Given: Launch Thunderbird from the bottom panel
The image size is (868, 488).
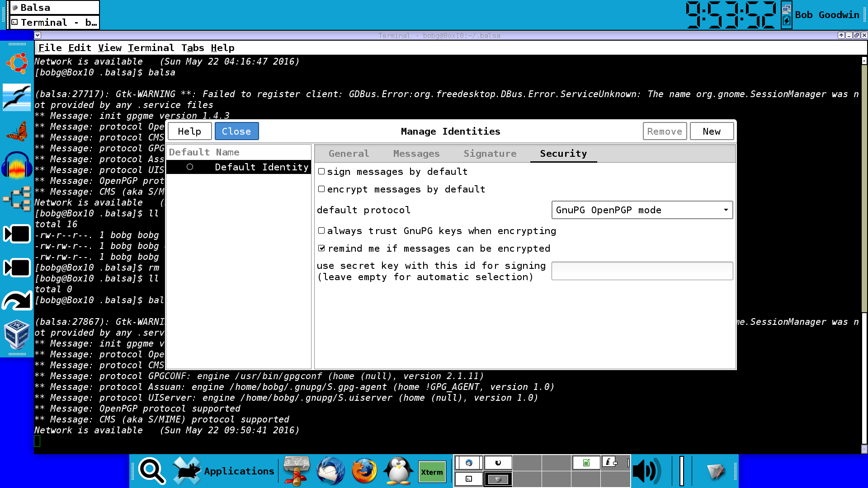Looking at the screenshot, I should coord(330,471).
